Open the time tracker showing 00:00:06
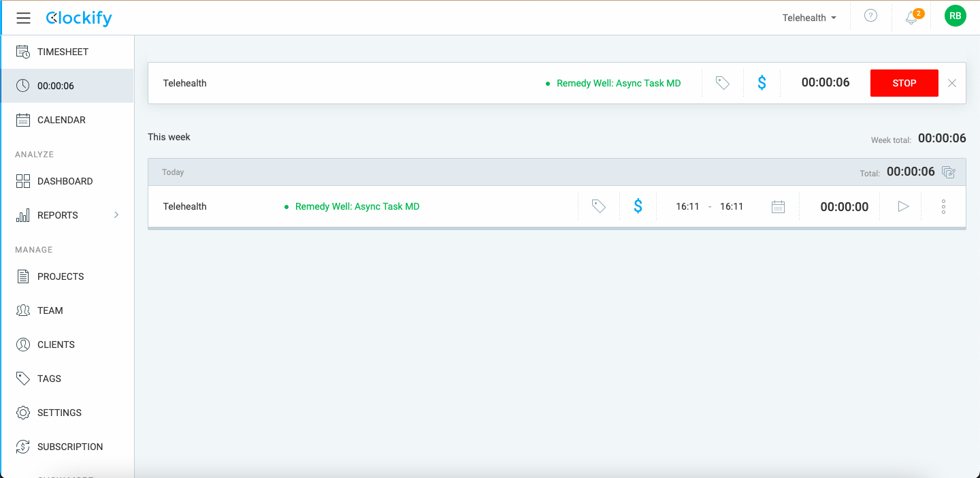The image size is (980, 478). [x=67, y=86]
